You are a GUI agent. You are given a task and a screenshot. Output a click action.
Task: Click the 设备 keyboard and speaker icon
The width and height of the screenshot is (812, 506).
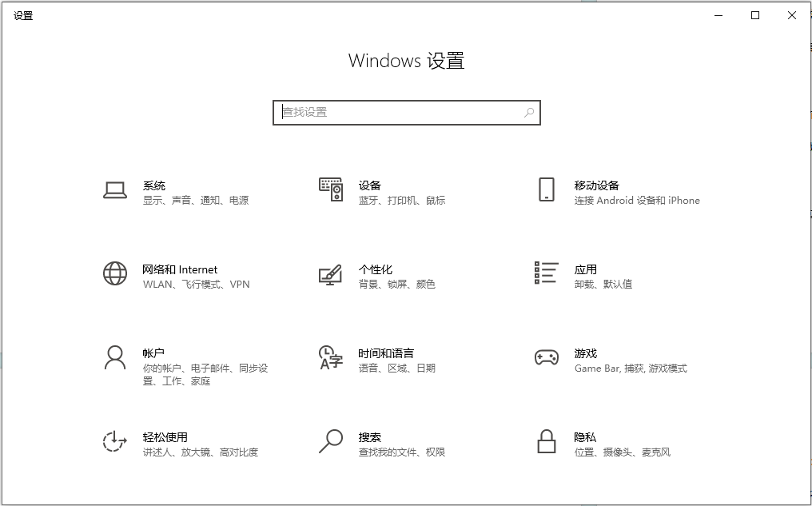click(x=331, y=189)
